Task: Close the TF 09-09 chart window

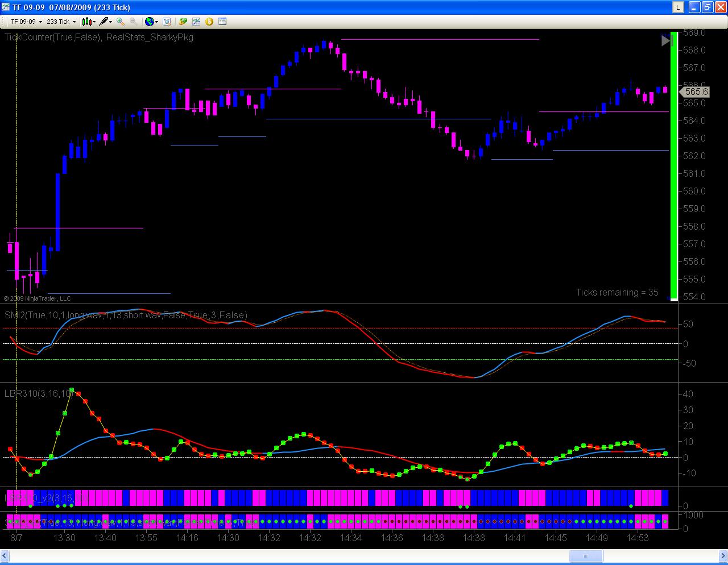Action: coord(720,7)
